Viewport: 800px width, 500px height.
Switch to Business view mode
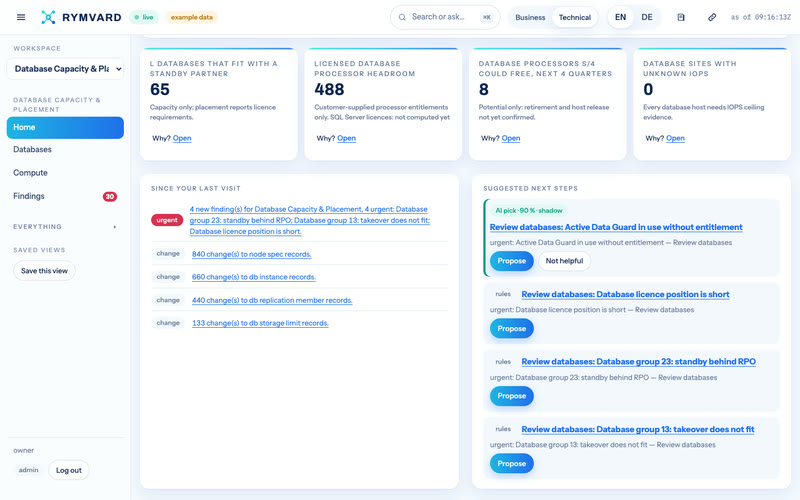click(x=530, y=17)
